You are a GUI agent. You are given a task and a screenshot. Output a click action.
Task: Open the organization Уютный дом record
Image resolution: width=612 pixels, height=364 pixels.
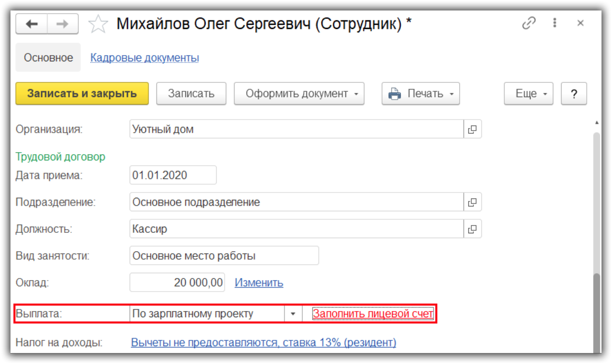click(x=472, y=129)
